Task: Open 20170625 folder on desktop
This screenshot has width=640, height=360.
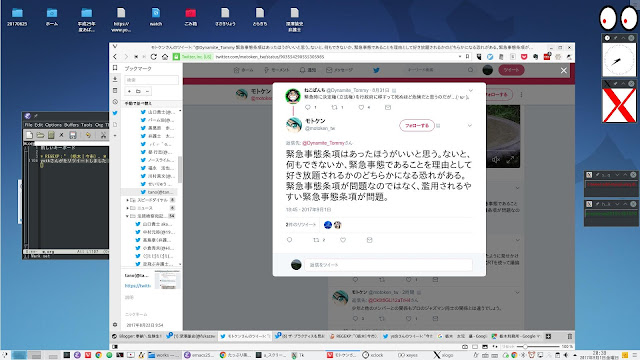Action: tap(17, 16)
